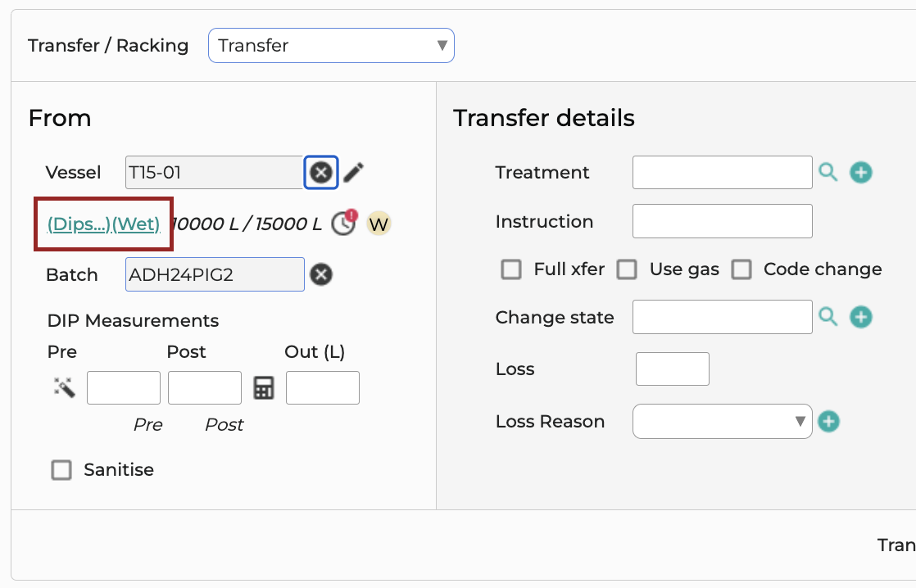
Task: Click the yellow W status badge
Action: click(379, 224)
